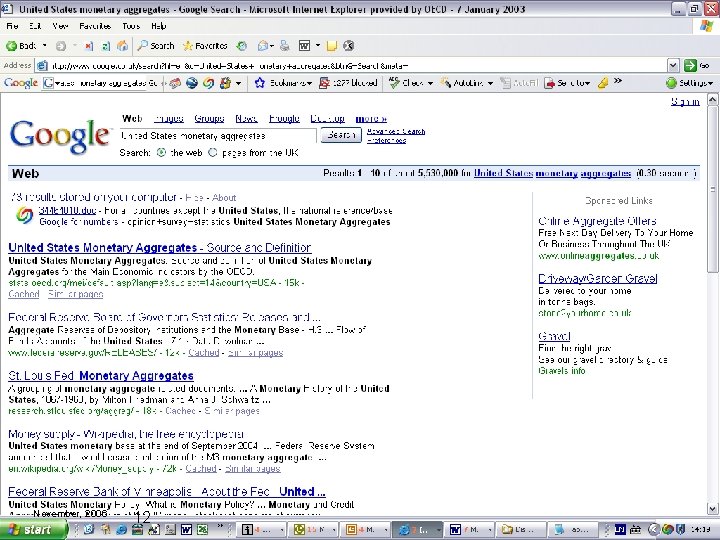Click the Google toolbar Settings icon
This screenshot has width=720, height=540.
(671, 83)
